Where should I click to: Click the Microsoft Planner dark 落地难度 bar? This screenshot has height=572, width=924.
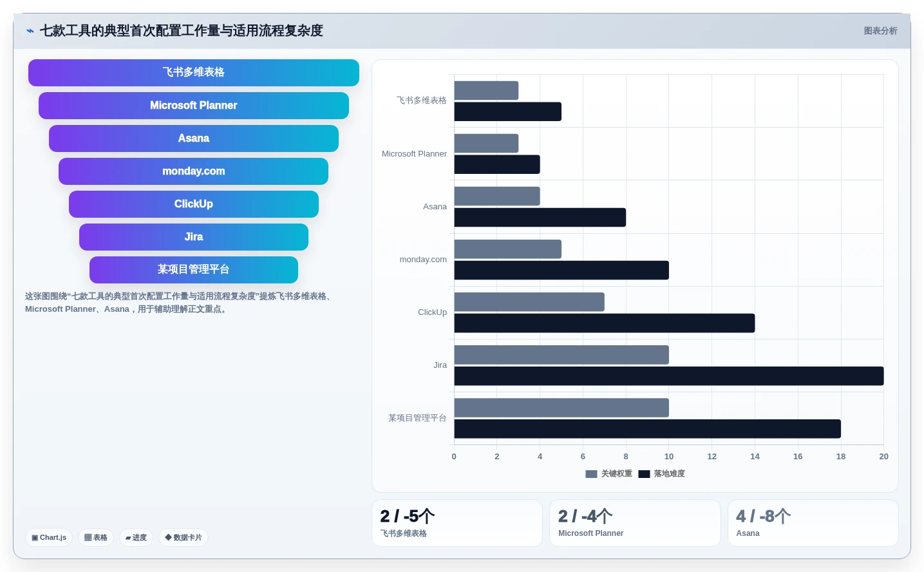[497, 164]
